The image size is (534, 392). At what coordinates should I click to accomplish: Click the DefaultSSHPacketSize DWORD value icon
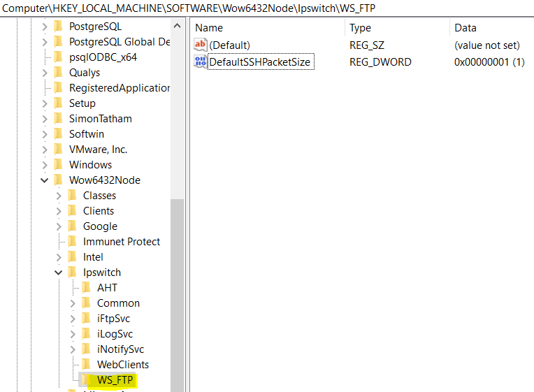coord(201,62)
